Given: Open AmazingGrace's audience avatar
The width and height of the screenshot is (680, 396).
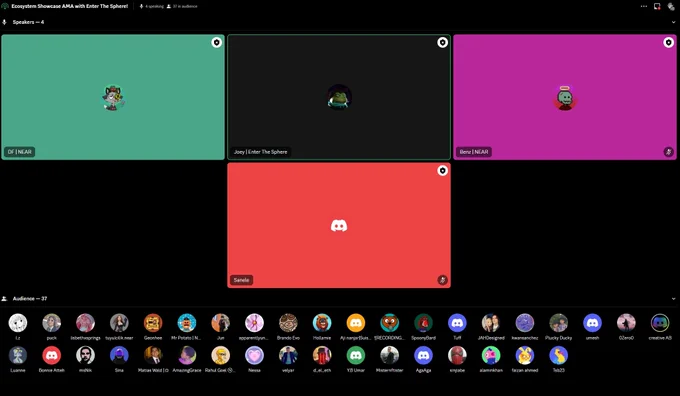Looking at the screenshot, I should coord(187,355).
